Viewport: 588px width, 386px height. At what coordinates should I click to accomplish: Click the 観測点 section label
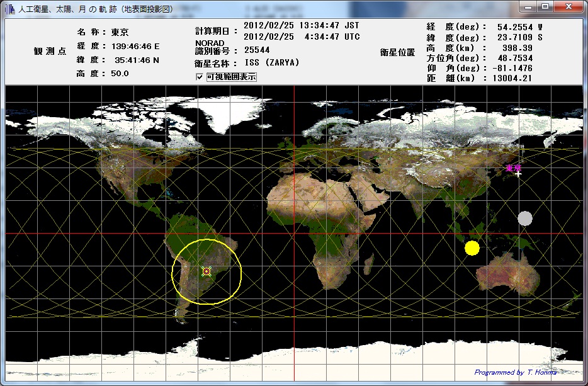(x=50, y=52)
